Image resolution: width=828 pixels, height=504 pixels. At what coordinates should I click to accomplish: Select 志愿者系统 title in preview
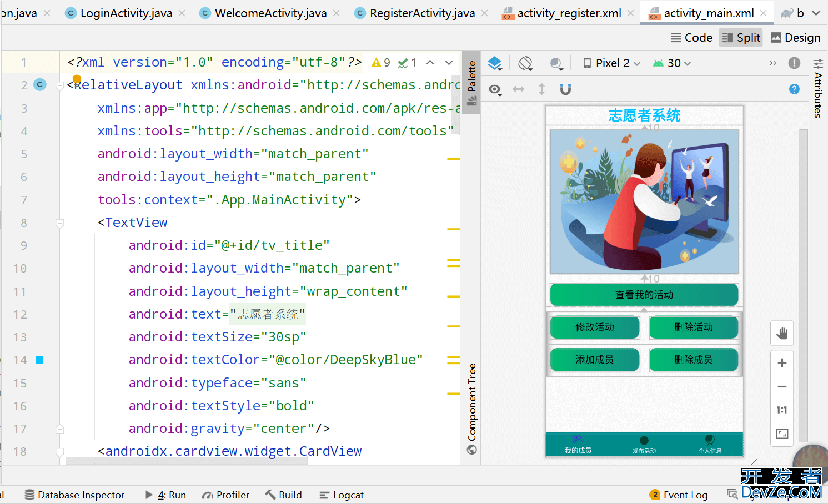pos(644,115)
